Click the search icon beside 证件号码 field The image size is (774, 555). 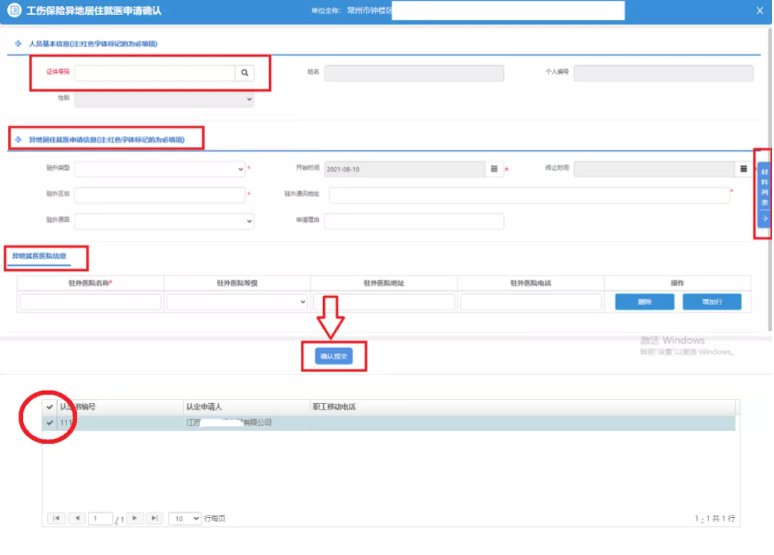tap(244, 73)
